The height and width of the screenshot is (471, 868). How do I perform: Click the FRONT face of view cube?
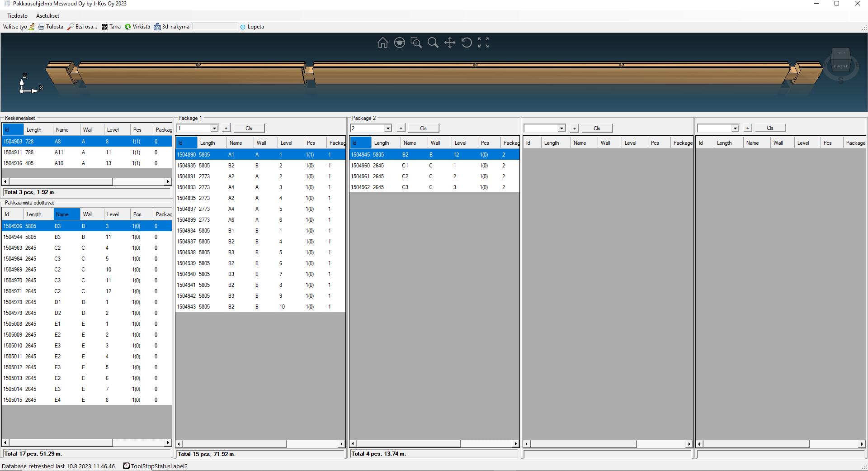pos(840,66)
